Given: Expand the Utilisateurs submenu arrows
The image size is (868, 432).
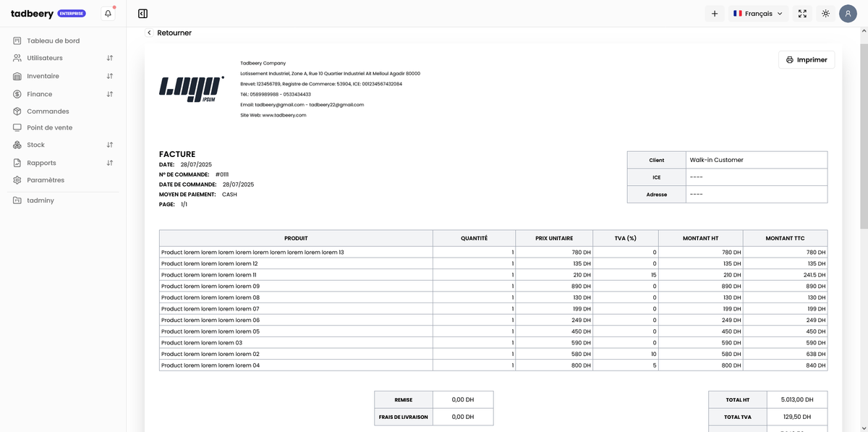Looking at the screenshot, I should pos(110,58).
